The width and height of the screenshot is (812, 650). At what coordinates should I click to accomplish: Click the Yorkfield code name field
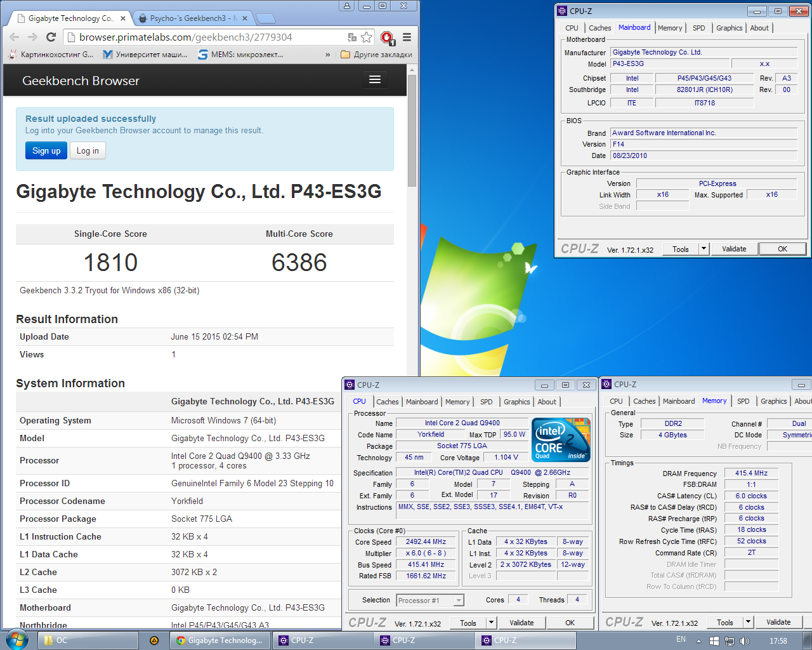tap(431, 435)
